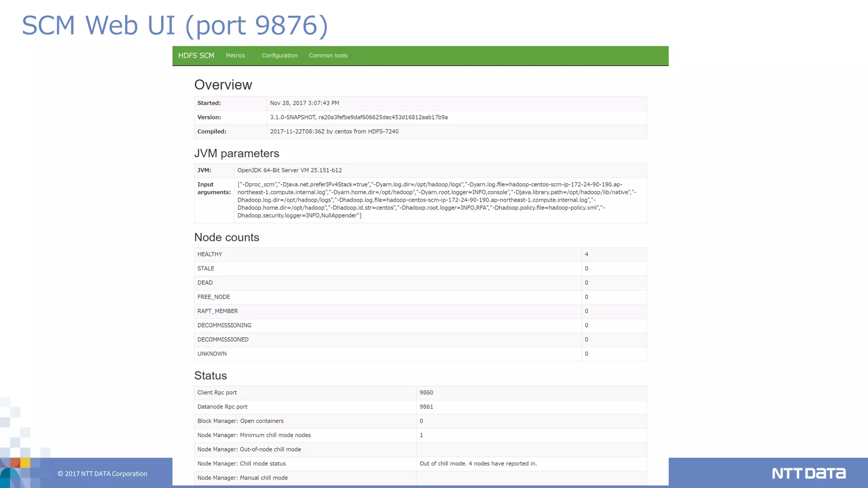The image size is (868, 488).
Task: Click the JVM OpenJDK version text
Action: coord(289,170)
